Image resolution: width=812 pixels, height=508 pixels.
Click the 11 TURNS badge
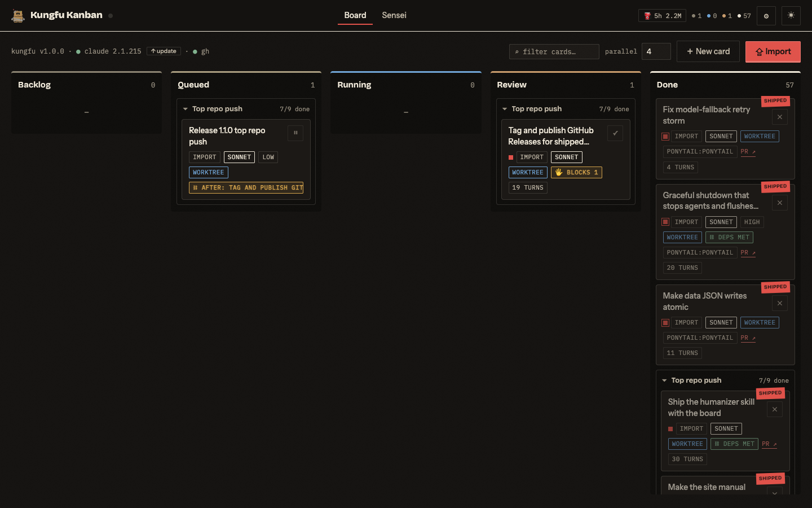682,353
